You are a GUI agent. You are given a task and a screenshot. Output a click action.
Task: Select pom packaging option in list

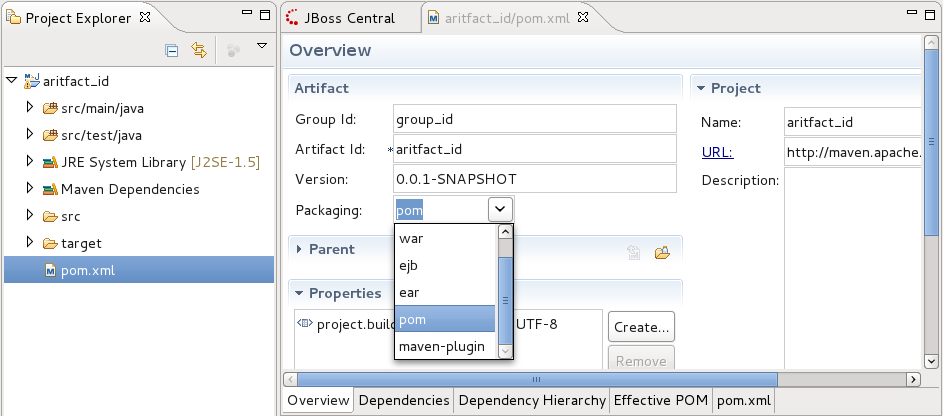pyautogui.click(x=445, y=319)
